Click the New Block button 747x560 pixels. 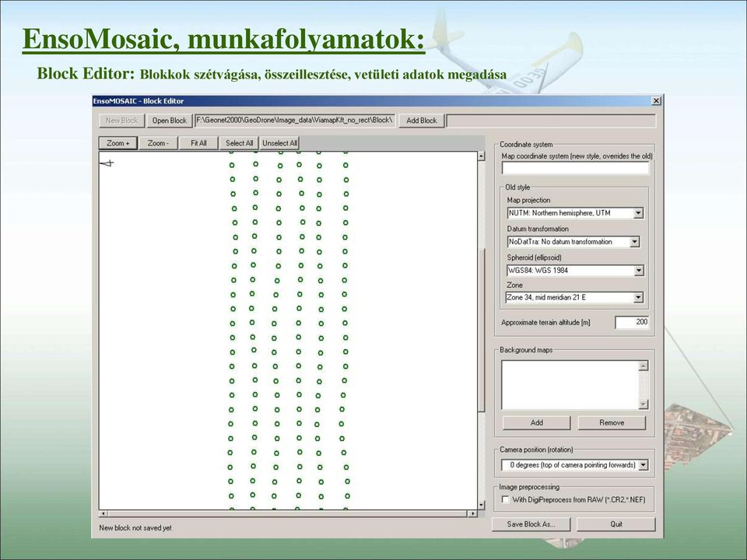(121, 121)
